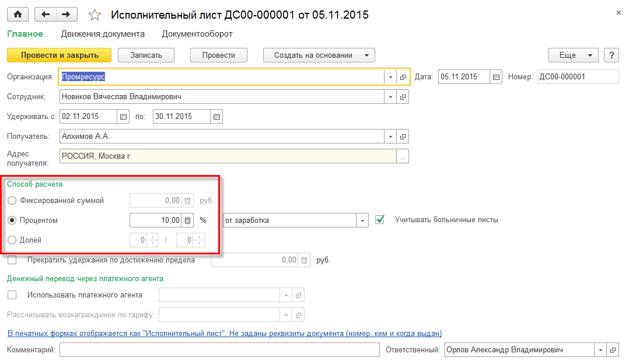
Task: Open the Сотрудник record with open button
Action: [x=403, y=97]
